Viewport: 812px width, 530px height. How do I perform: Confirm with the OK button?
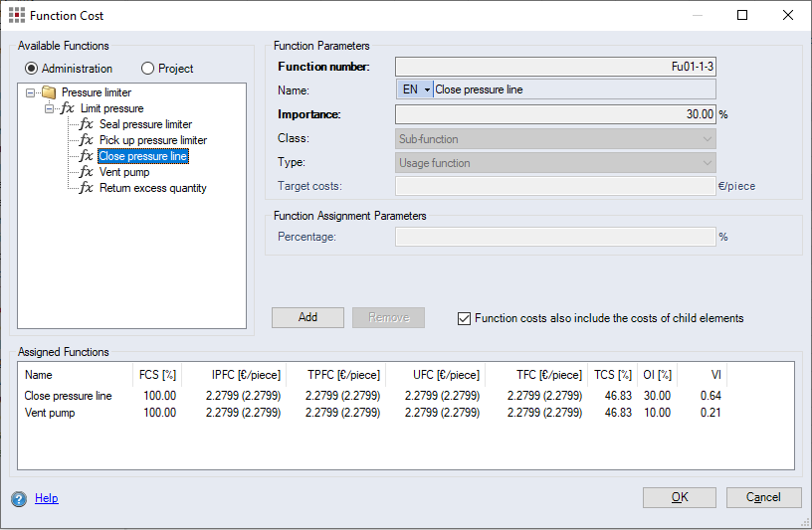[679, 497]
